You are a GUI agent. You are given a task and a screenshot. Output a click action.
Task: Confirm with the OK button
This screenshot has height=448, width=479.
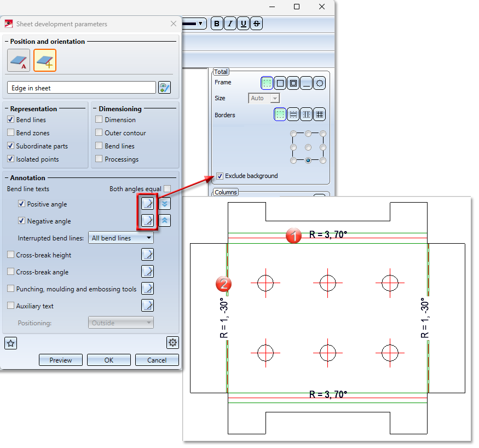pos(109,360)
